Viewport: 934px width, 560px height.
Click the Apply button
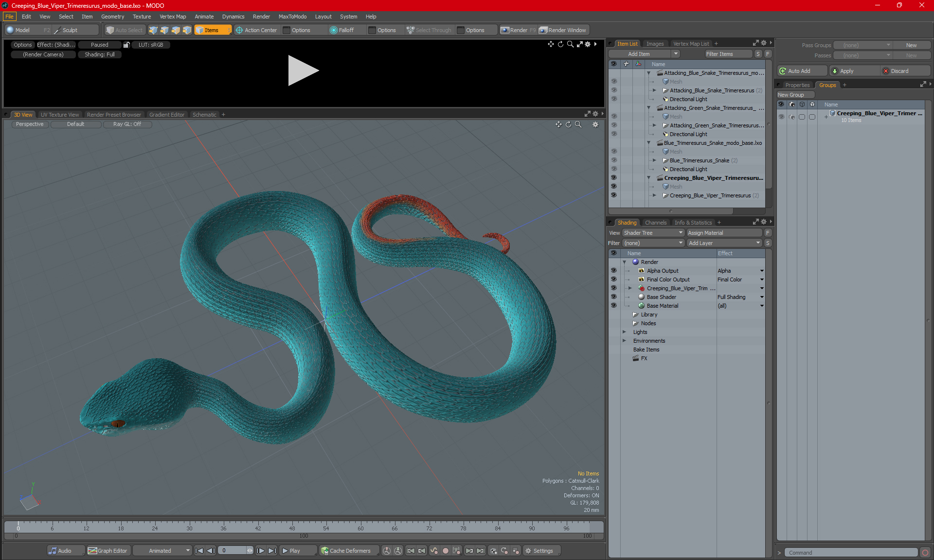point(855,71)
